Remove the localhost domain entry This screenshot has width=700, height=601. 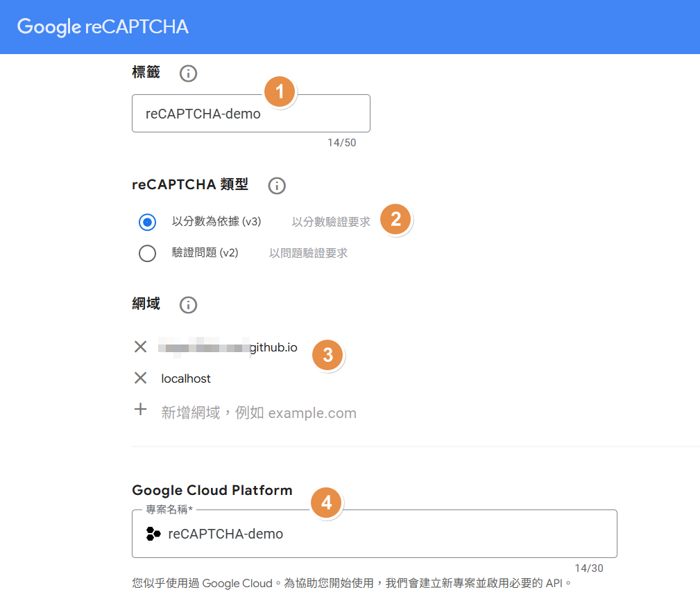tap(140, 378)
